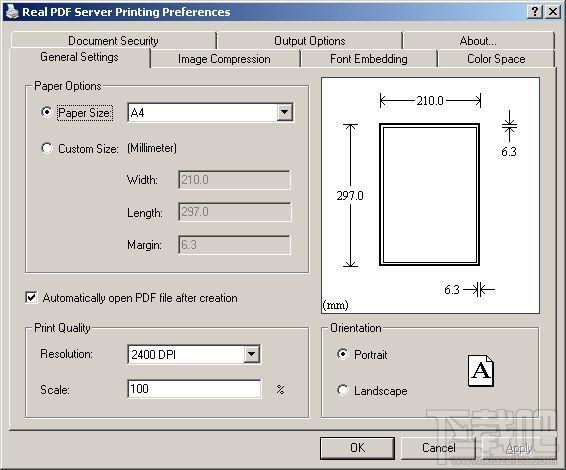Viewport: 566px width, 470px height.
Task: Open the About... tab
Action: click(x=478, y=40)
